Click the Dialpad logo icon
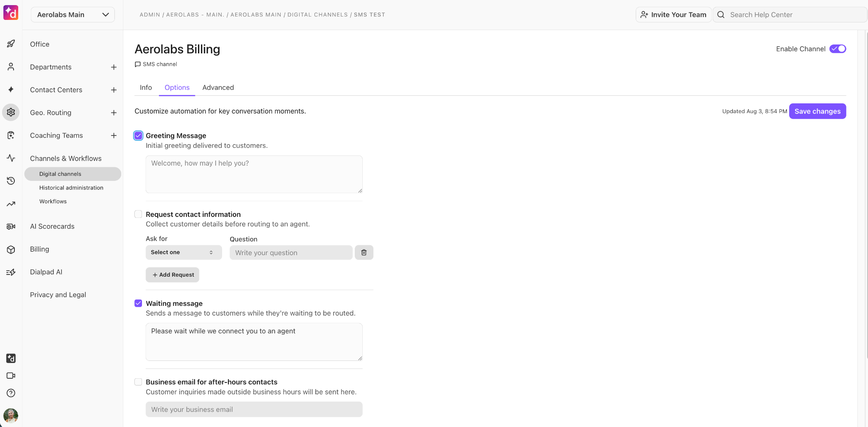The width and height of the screenshot is (868, 427). point(11,13)
